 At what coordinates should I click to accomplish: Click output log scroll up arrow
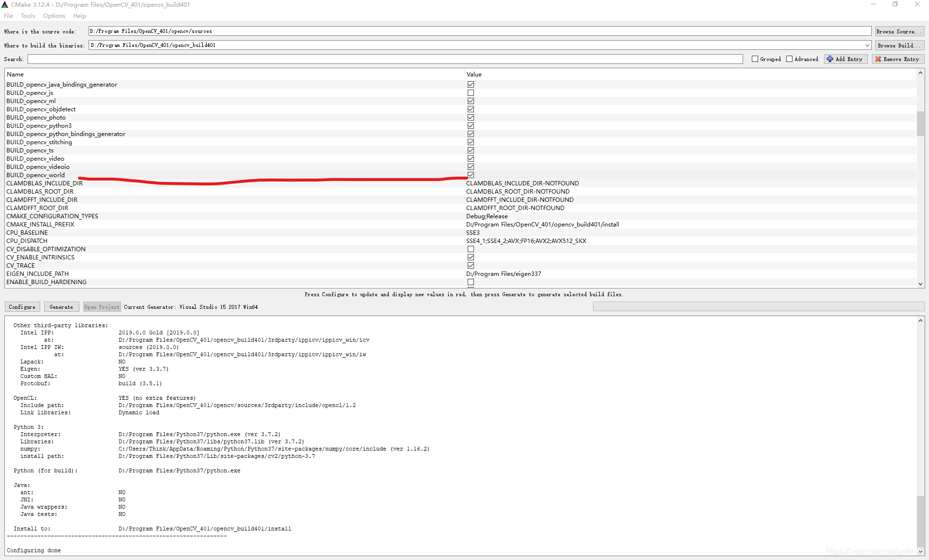[x=920, y=320]
